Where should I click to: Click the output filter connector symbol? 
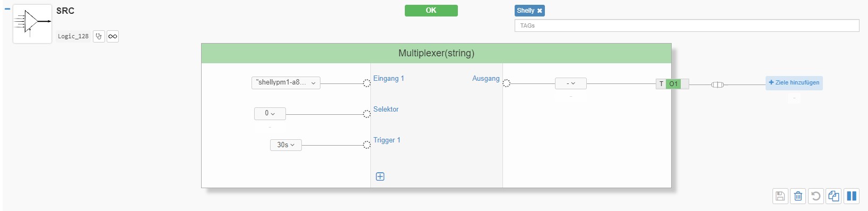[x=717, y=85]
